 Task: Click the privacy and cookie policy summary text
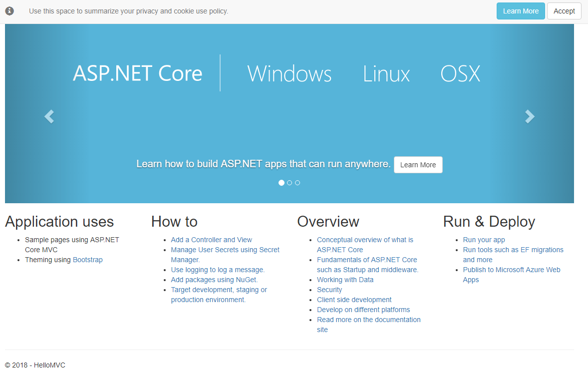(x=128, y=11)
